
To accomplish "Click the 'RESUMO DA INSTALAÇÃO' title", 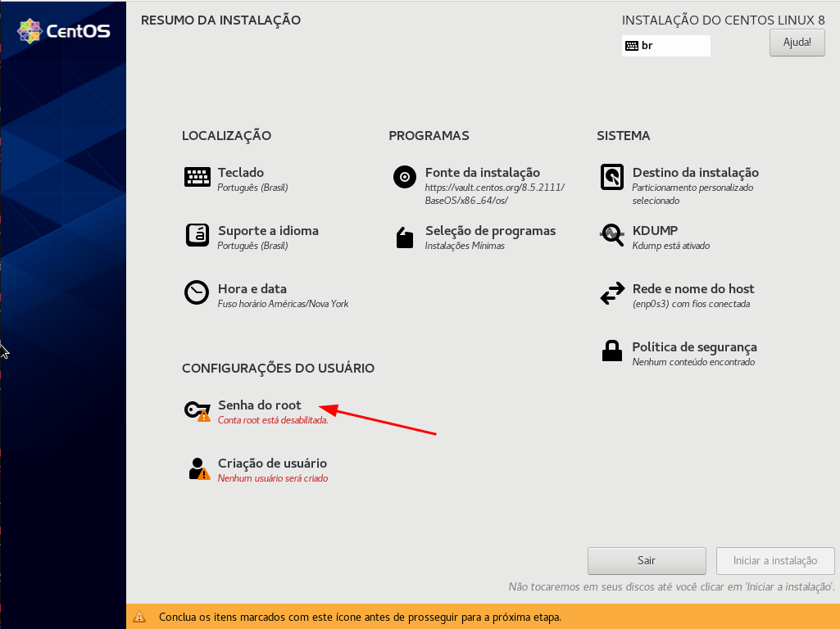I will 220,20.
